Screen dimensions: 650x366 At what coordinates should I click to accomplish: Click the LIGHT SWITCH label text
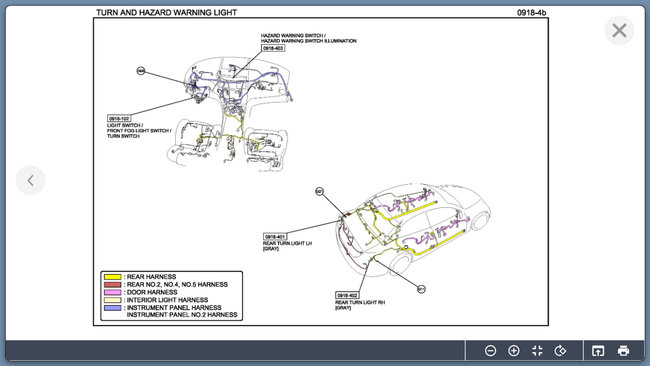click(125, 125)
